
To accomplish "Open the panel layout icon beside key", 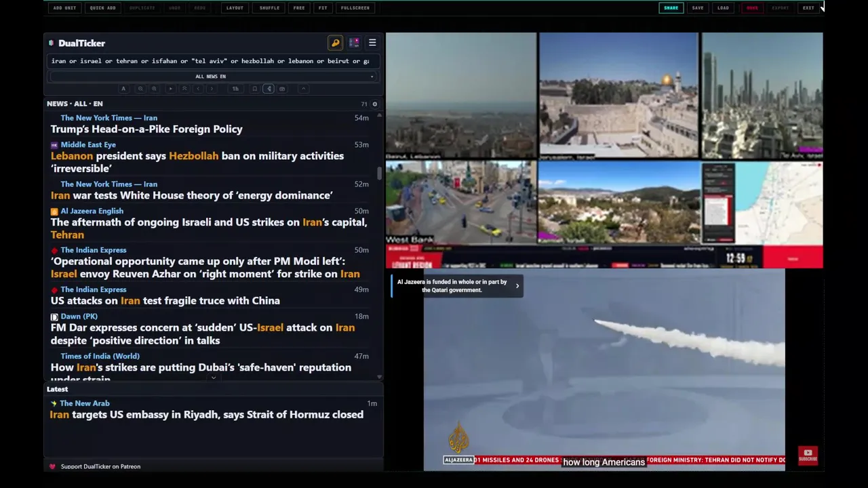I will pyautogui.click(x=354, y=43).
